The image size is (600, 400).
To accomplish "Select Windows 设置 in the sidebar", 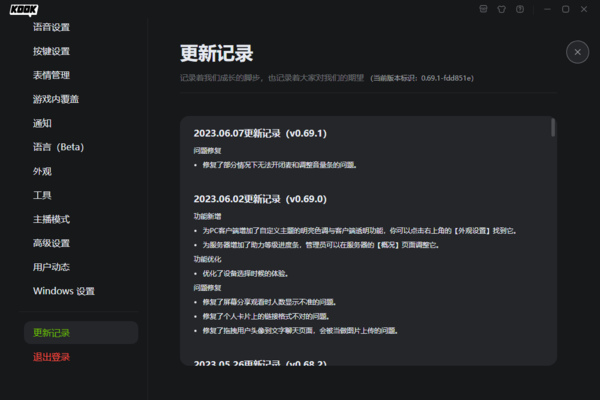I will click(x=64, y=291).
